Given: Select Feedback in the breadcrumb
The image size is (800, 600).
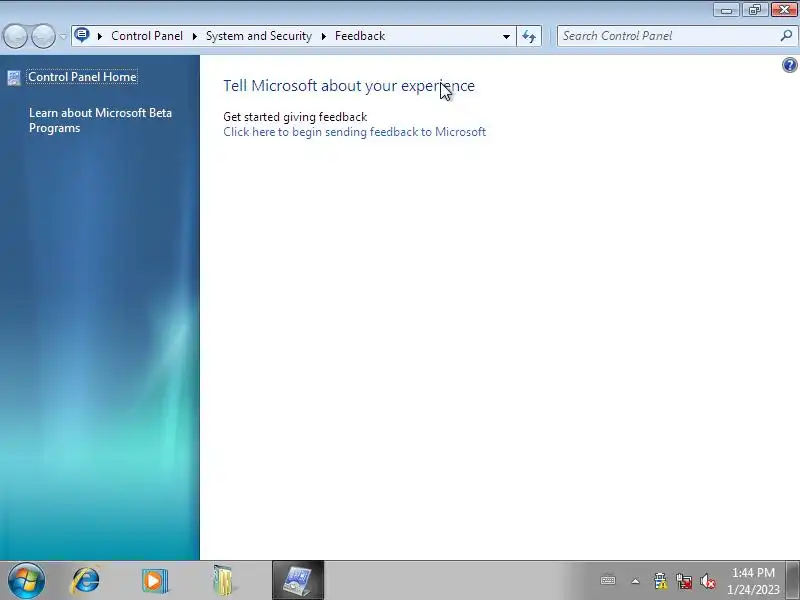Looking at the screenshot, I should (360, 36).
